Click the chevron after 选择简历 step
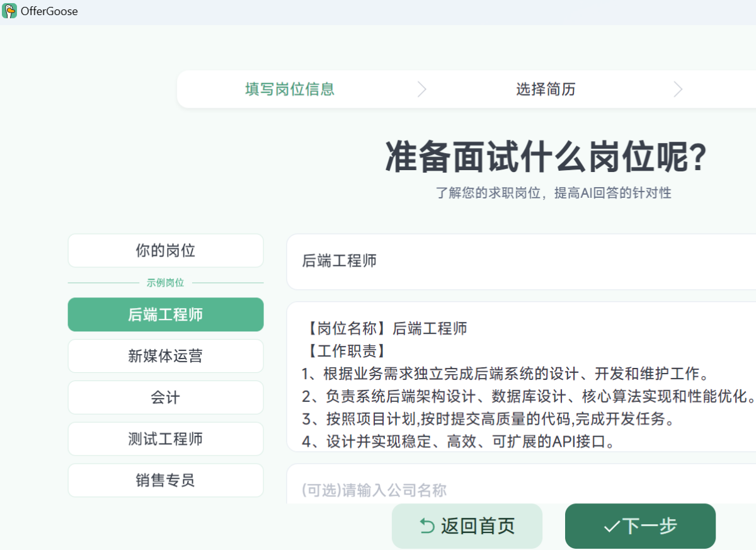The width and height of the screenshot is (756, 550). point(678,89)
